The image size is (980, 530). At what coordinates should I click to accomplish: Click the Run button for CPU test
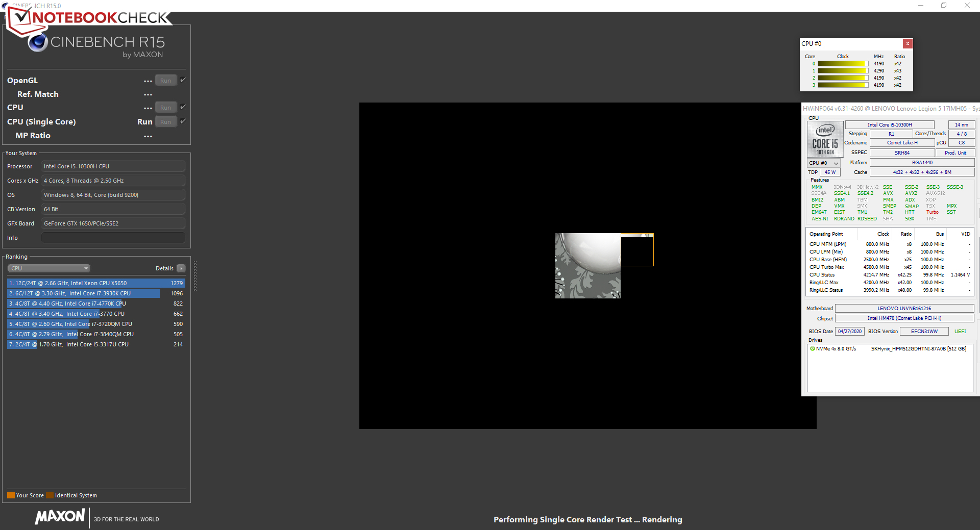(165, 108)
